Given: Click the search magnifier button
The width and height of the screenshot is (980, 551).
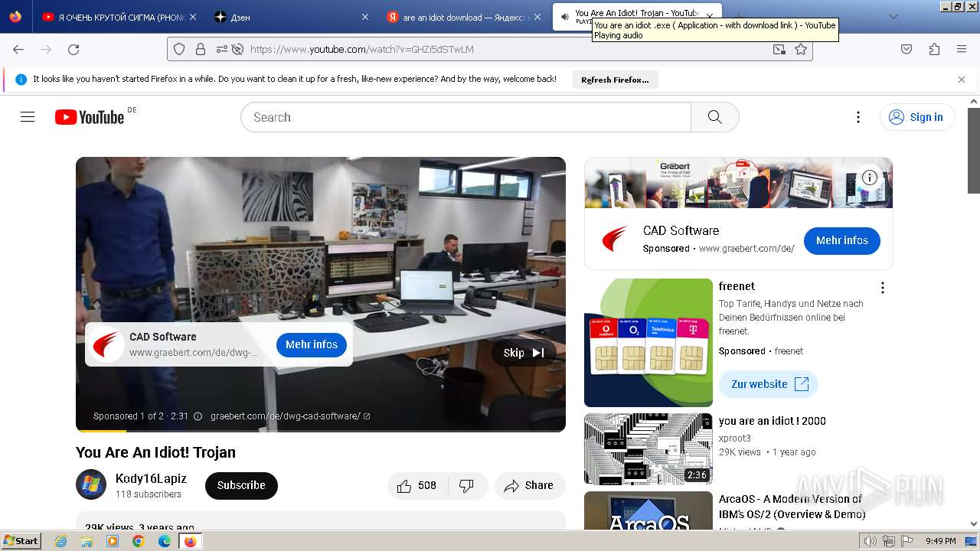Looking at the screenshot, I should point(715,117).
